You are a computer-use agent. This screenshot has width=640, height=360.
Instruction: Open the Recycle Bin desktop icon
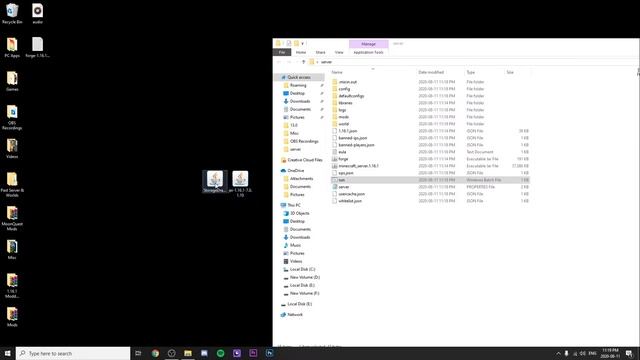click(12, 13)
